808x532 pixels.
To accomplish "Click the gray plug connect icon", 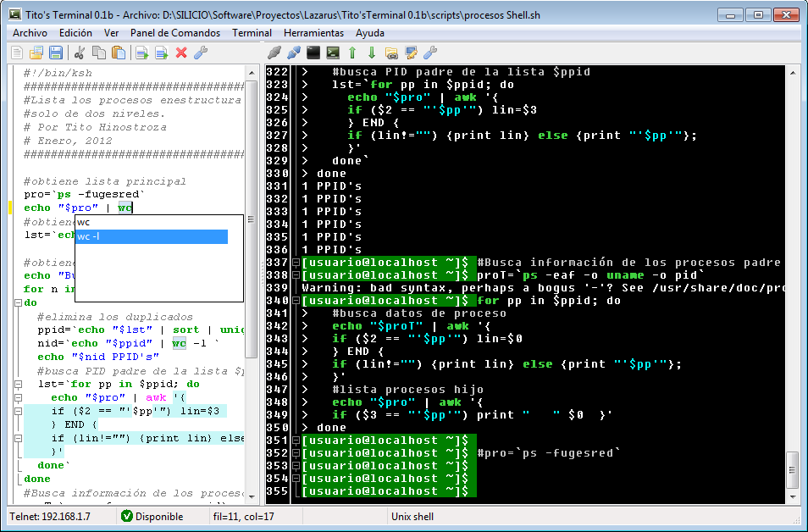I will (274, 53).
